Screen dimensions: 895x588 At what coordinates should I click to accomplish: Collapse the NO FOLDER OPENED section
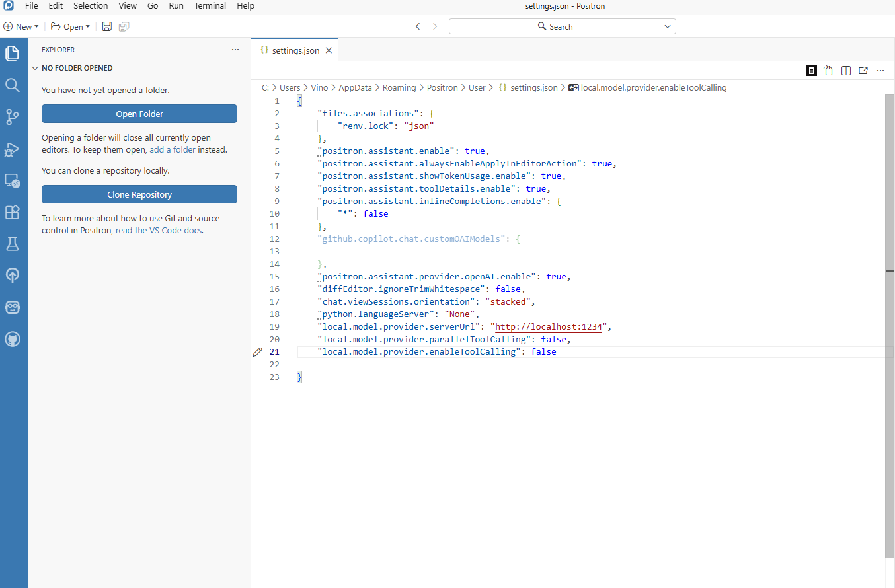[35, 68]
